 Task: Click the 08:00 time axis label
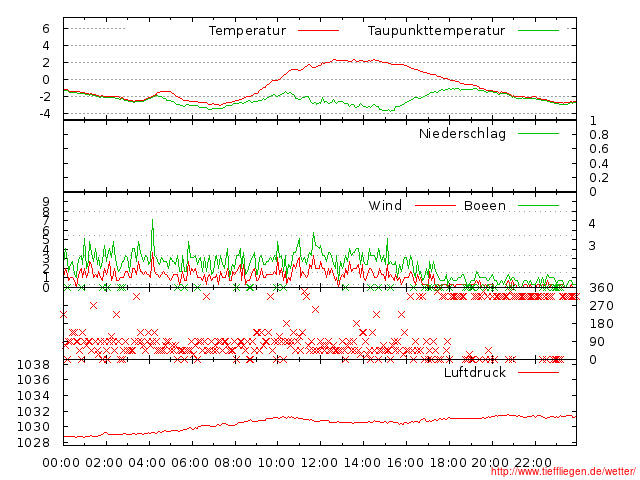[233, 463]
